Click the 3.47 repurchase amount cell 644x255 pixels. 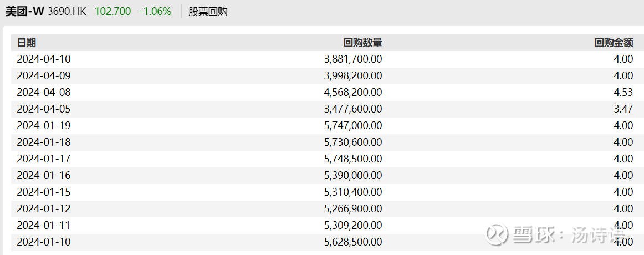[x=624, y=109]
